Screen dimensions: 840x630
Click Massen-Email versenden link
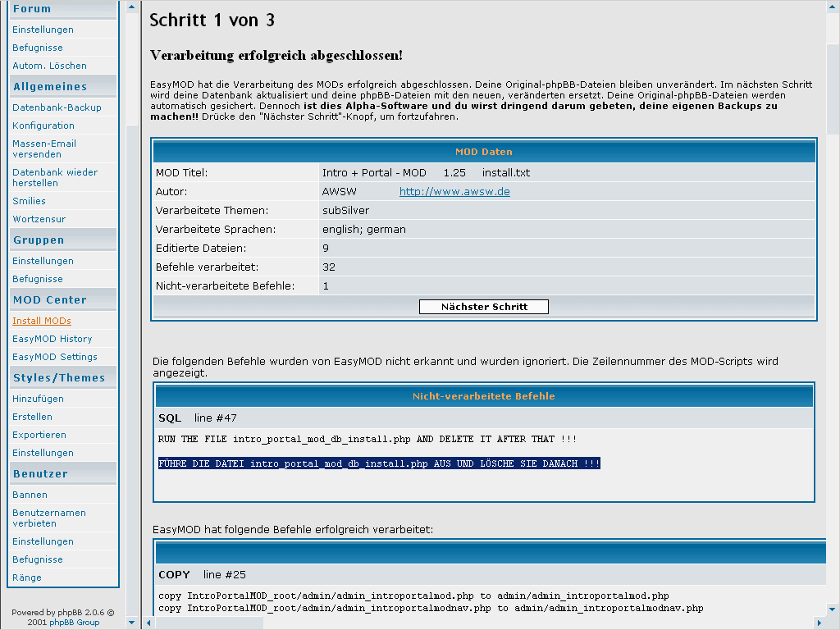[x=44, y=148]
